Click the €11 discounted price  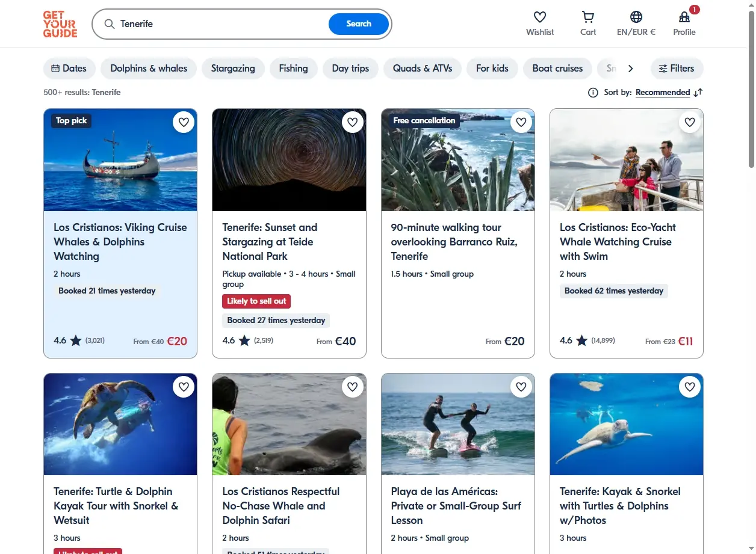pyautogui.click(x=686, y=341)
